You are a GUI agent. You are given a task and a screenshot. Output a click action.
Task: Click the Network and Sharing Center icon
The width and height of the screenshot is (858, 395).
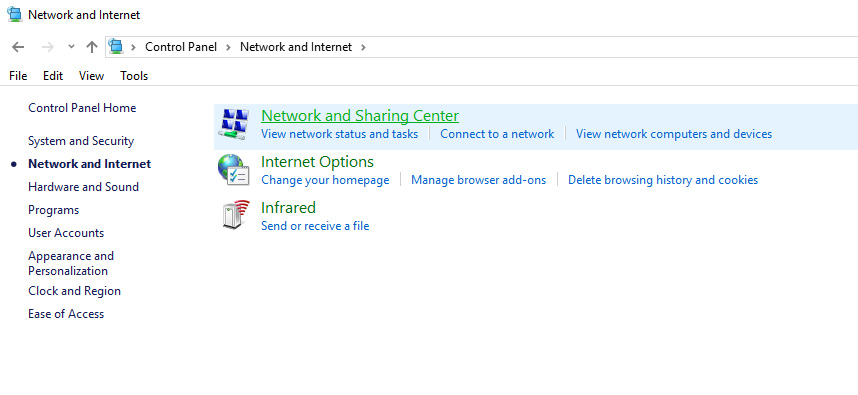[234, 124]
